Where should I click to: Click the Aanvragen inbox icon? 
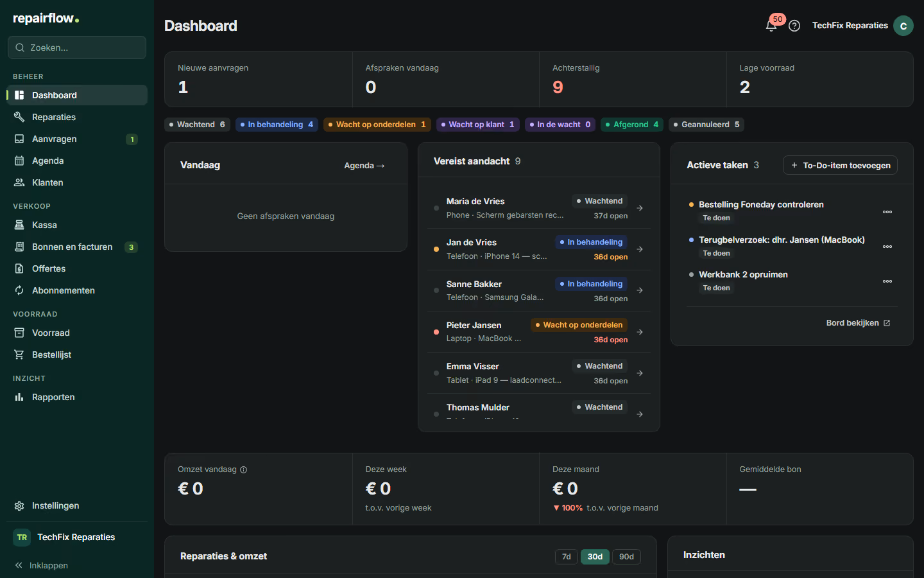[19, 139]
